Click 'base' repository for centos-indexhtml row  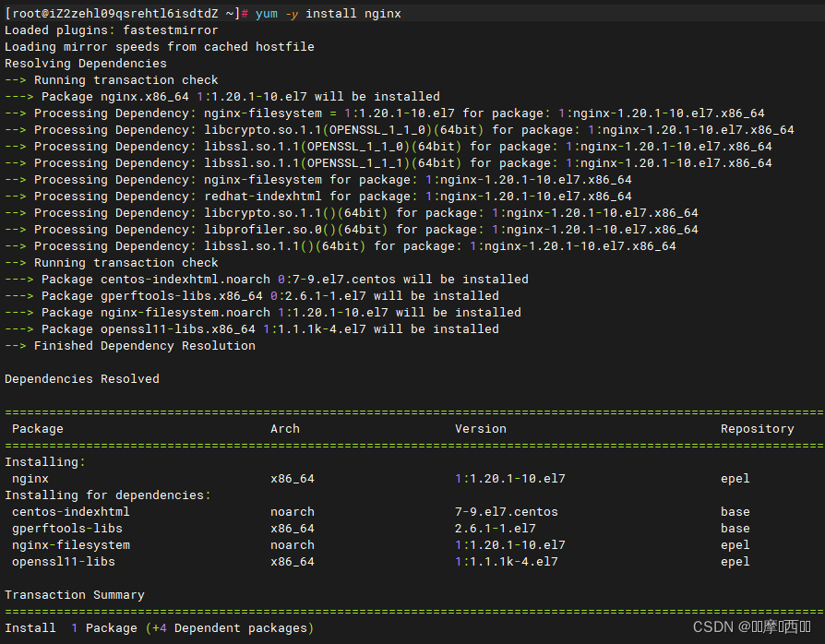tap(735, 512)
